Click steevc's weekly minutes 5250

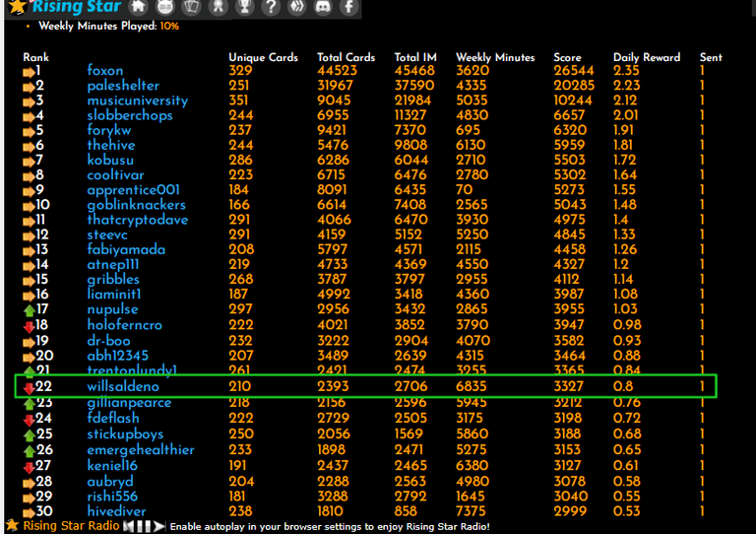472,234
